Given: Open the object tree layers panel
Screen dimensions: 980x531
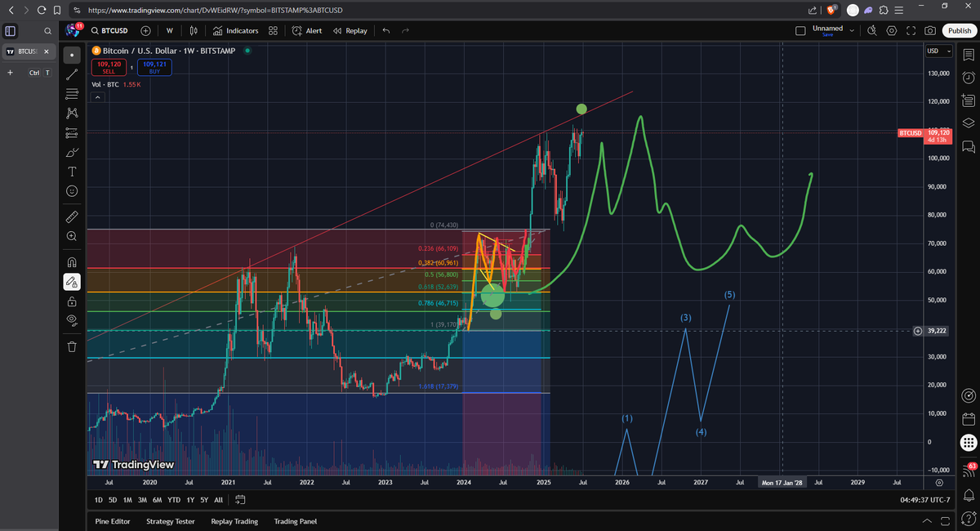Looking at the screenshot, I should coord(969,123).
